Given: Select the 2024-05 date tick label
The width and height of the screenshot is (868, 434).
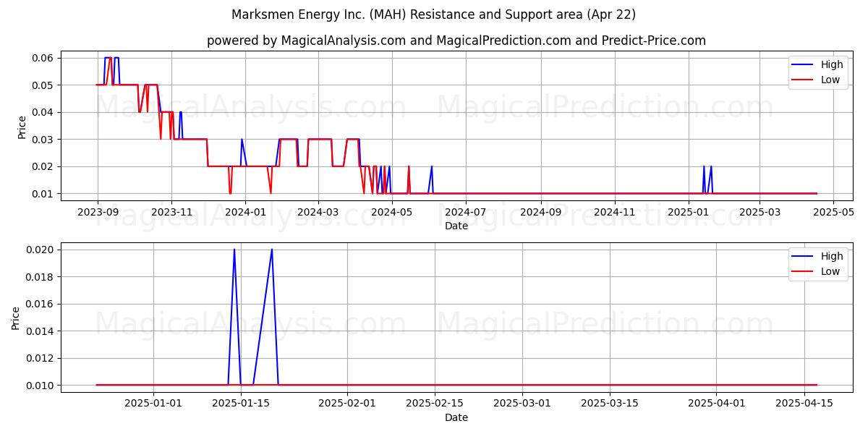Looking at the screenshot, I should (x=391, y=213).
